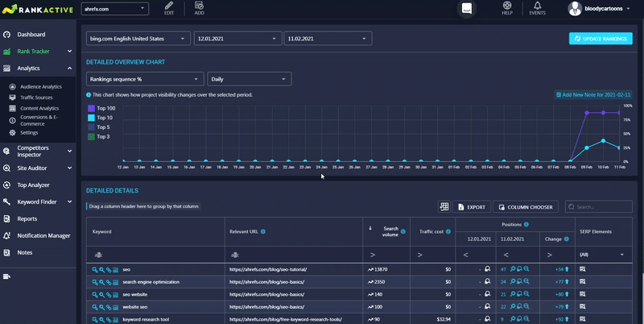This screenshot has height=324, width=644.
Task: Click the Traffic cost info icon
Action: (448, 231)
